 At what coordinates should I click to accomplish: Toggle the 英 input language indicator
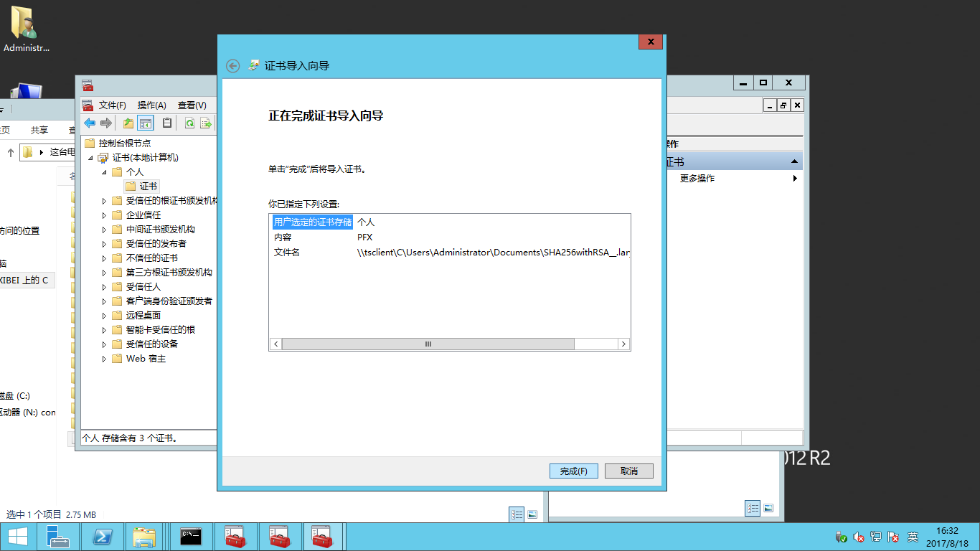pyautogui.click(x=913, y=537)
